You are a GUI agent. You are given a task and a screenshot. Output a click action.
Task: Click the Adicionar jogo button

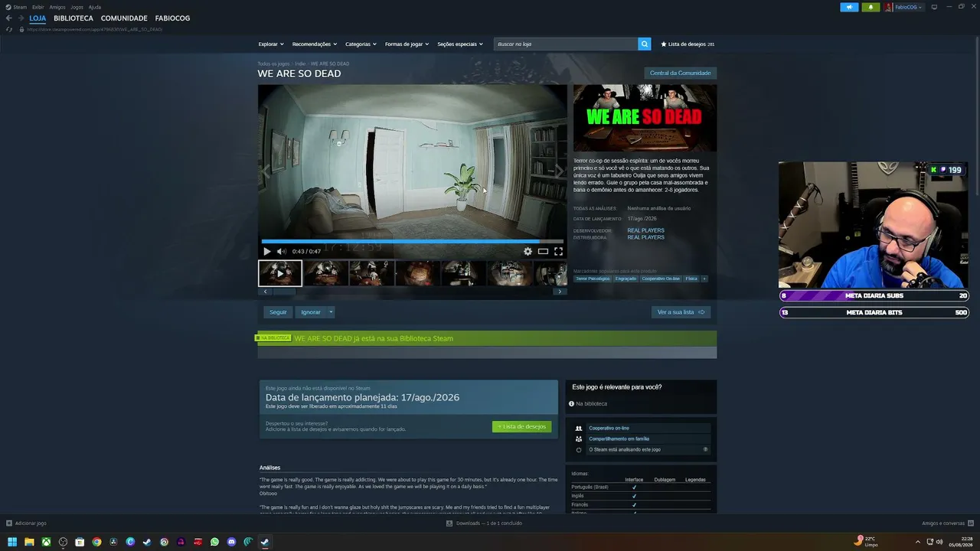26,523
